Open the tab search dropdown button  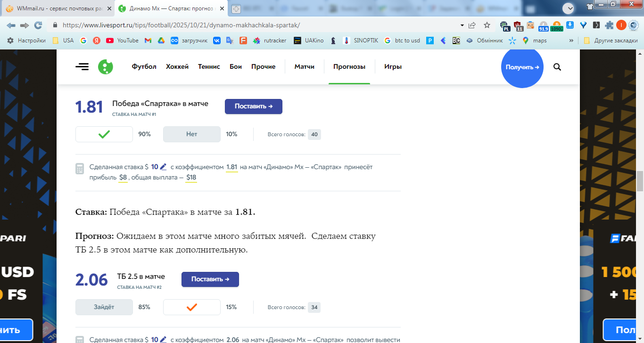569,8
